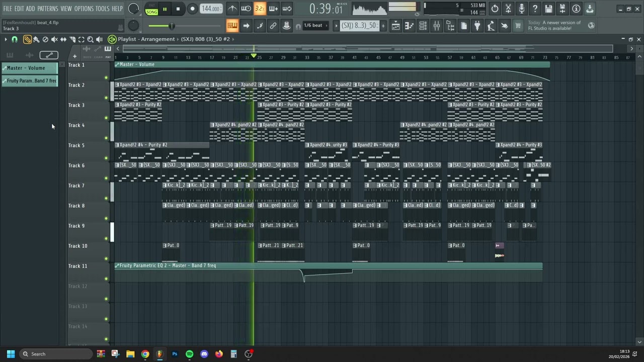Toggle loop recording icon
The image size is (644, 362).
(x=287, y=9)
